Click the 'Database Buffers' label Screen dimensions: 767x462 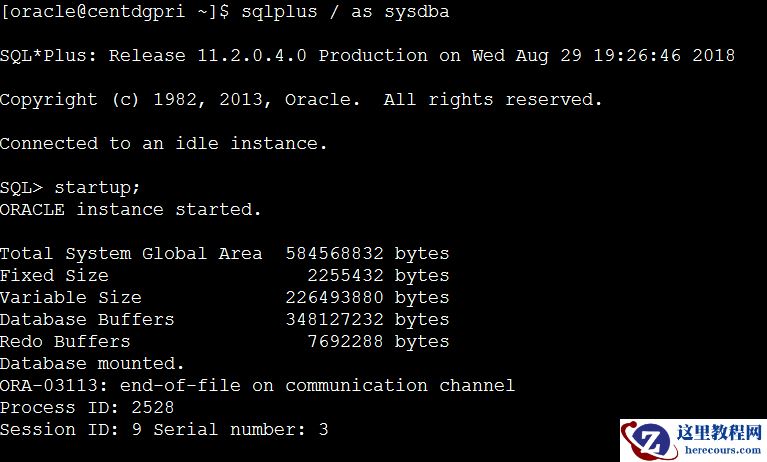87,320
